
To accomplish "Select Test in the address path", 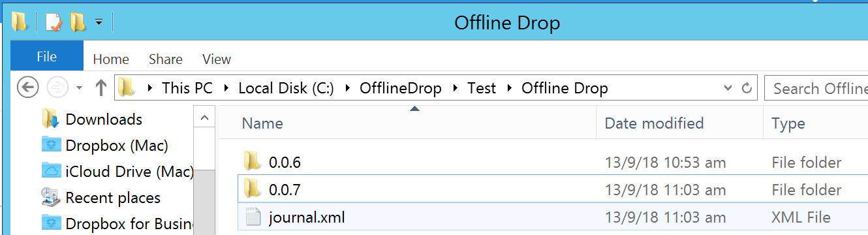I will (x=482, y=88).
